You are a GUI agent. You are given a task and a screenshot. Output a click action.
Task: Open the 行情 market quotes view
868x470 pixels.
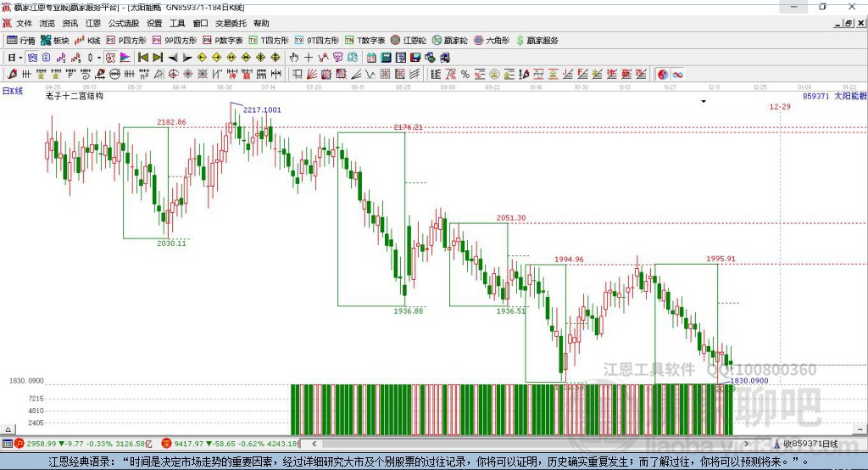(20, 41)
